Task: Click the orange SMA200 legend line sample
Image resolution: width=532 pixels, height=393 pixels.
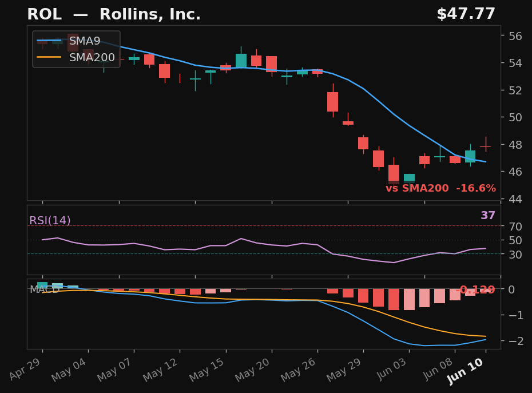Action: [x=49, y=57]
